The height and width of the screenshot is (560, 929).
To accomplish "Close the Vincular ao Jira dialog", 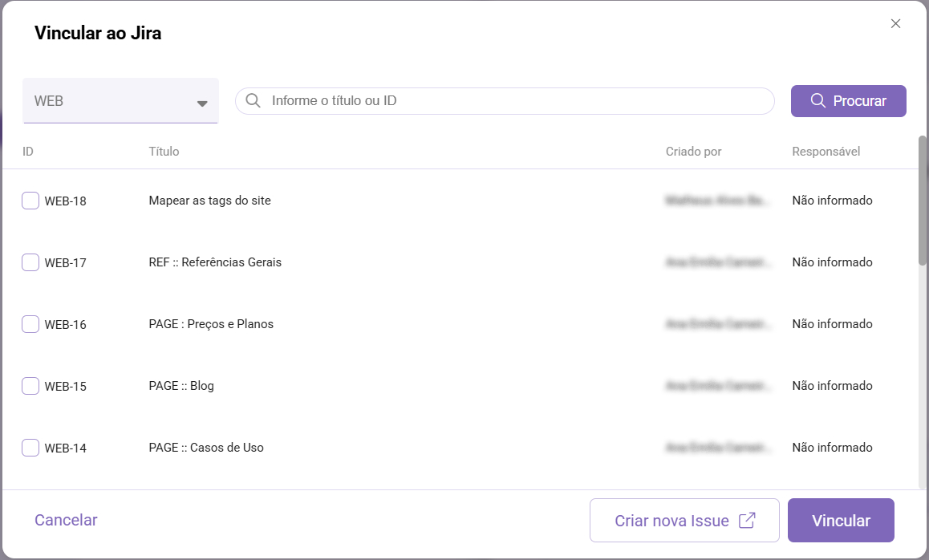I will pos(895,24).
